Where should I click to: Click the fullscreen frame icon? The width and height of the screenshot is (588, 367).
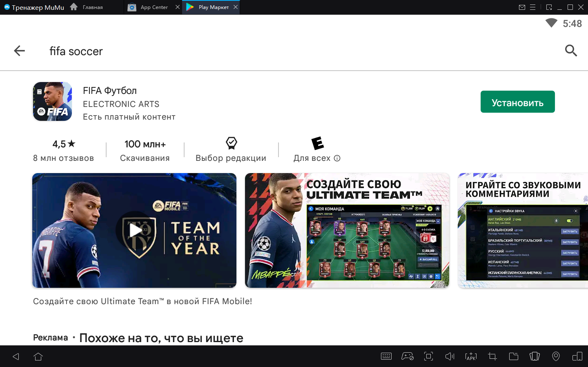coord(428,356)
